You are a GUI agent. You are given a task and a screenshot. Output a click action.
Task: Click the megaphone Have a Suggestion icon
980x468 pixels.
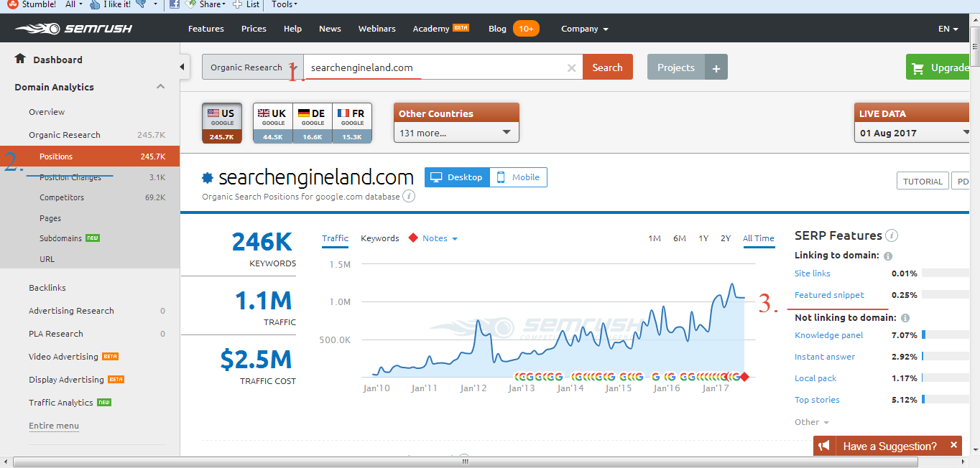[823, 446]
